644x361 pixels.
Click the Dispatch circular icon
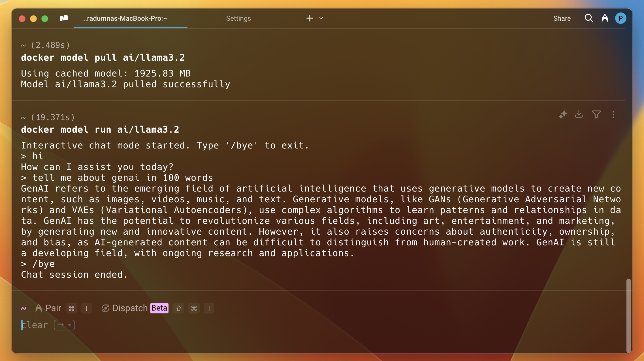tap(106, 308)
